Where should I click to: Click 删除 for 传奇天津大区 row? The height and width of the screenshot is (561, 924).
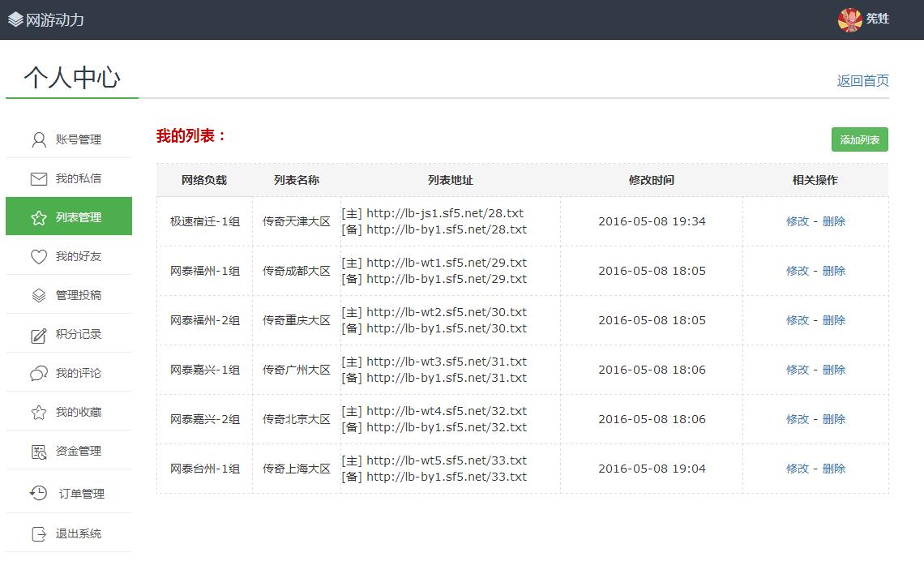(834, 221)
